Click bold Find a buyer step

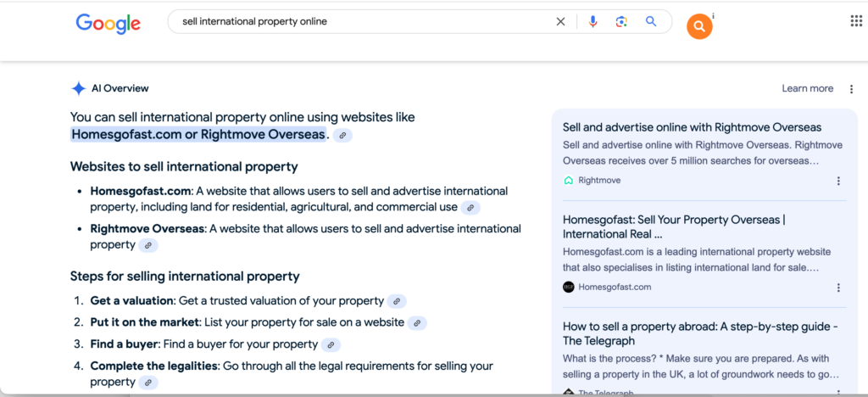pos(125,344)
